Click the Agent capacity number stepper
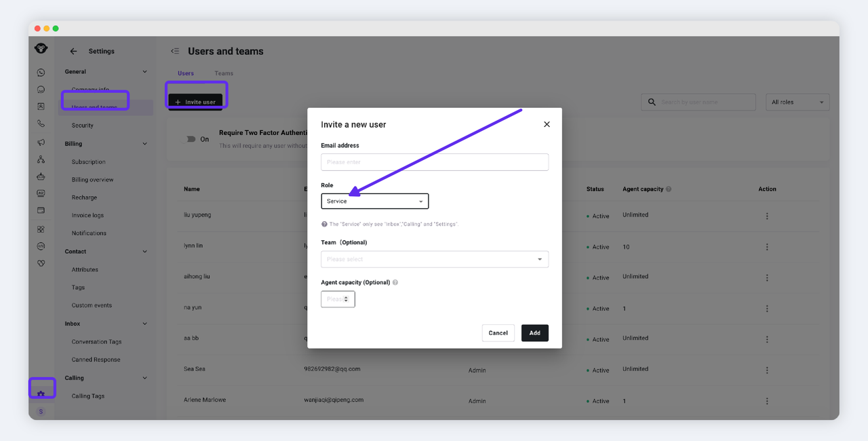Image resolution: width=868 pixels, height=441 pixels. click(x=346, y=299)
